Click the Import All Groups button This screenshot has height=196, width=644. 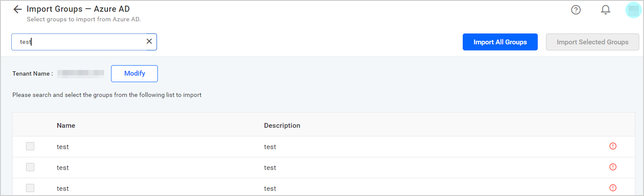coord(500,42)
